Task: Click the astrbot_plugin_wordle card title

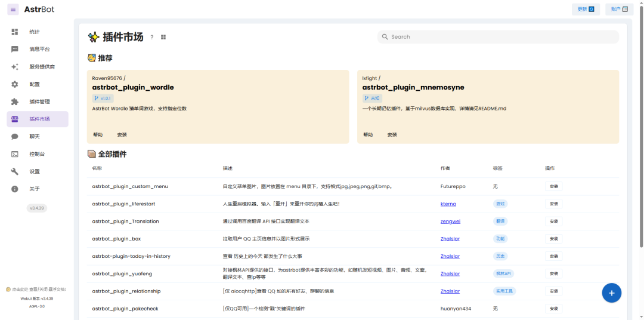Action: [132, 87]
